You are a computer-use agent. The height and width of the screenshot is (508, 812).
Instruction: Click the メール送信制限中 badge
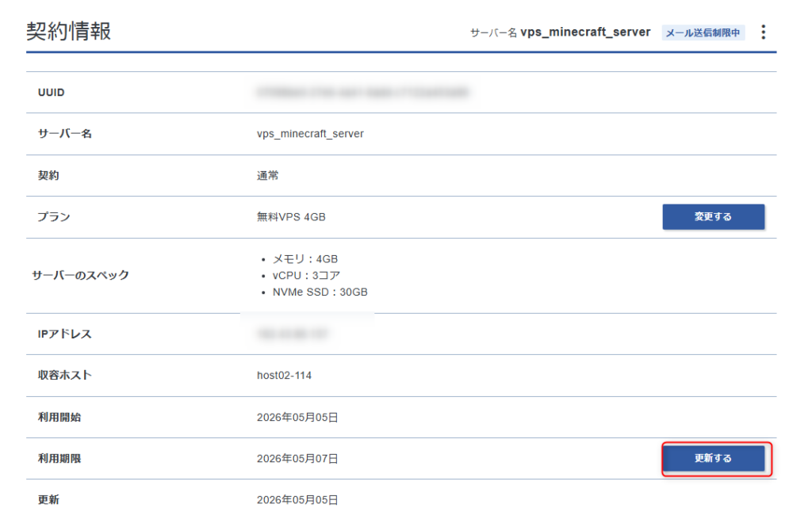(703, 32)
